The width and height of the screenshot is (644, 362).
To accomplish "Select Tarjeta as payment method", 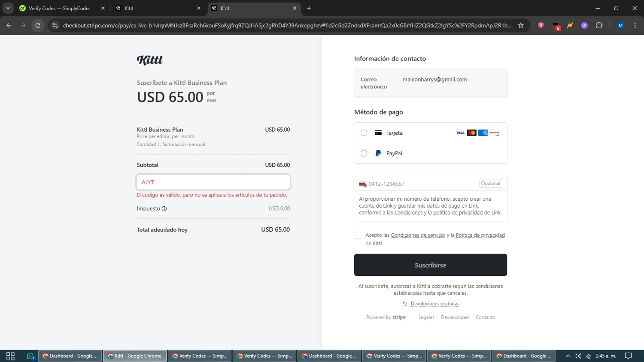I will pyautogui.click(x=364, y=133).
